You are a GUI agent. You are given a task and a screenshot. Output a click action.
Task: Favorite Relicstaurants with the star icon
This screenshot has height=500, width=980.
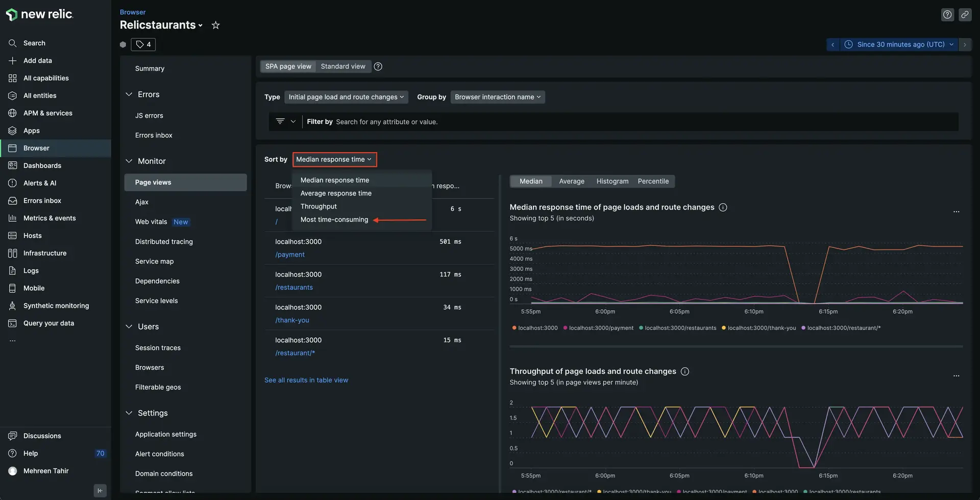pos(216,25)
